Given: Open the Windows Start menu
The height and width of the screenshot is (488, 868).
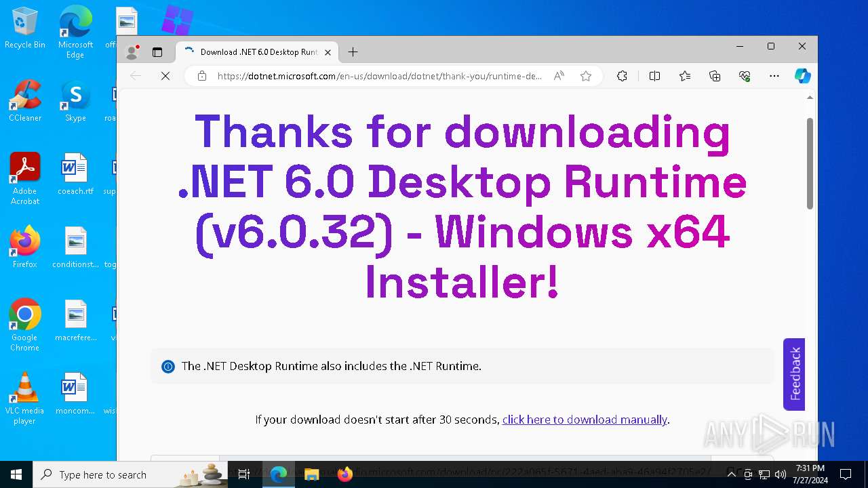Looking at the screenshot, I should point(16,474).
